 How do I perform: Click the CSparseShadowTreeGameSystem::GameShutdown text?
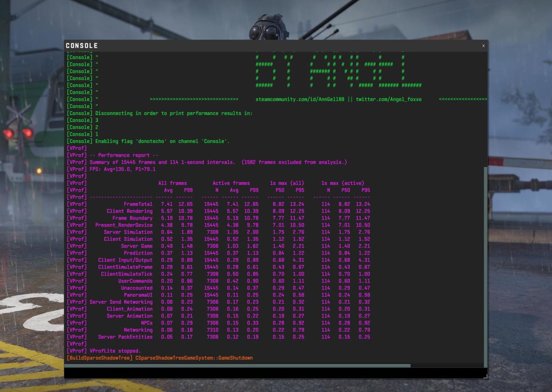tap(194, 358)
